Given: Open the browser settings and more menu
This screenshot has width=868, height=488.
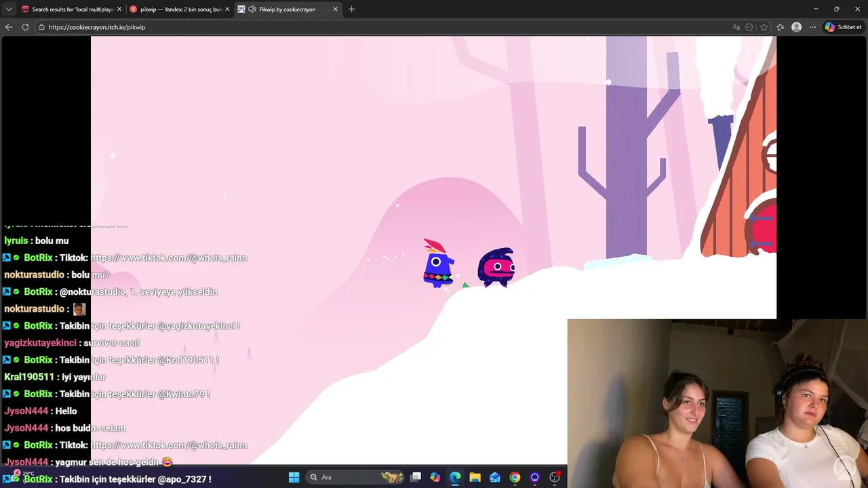Looking at the screenshot, I should point(812,27).
